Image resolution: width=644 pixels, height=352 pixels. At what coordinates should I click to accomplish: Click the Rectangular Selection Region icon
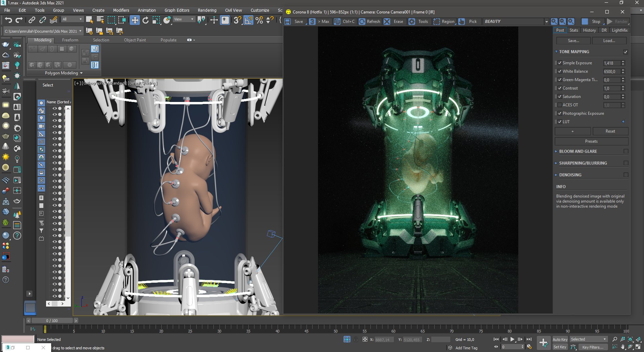(x=111, y=20)
